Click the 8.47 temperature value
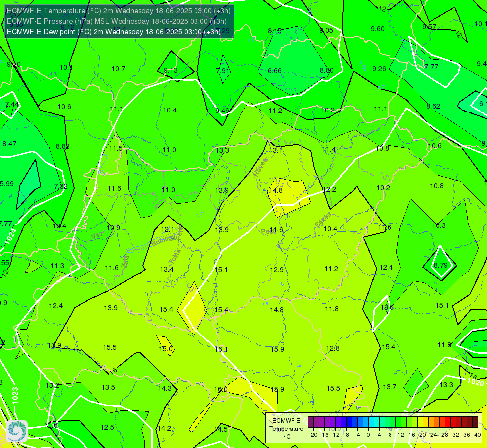Image resolution: width=487 pixels, height=448 pixels. point(9,144)
